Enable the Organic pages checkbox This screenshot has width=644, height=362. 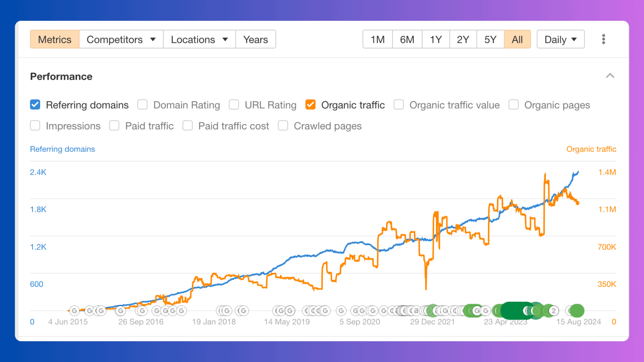tap(514, 105)
